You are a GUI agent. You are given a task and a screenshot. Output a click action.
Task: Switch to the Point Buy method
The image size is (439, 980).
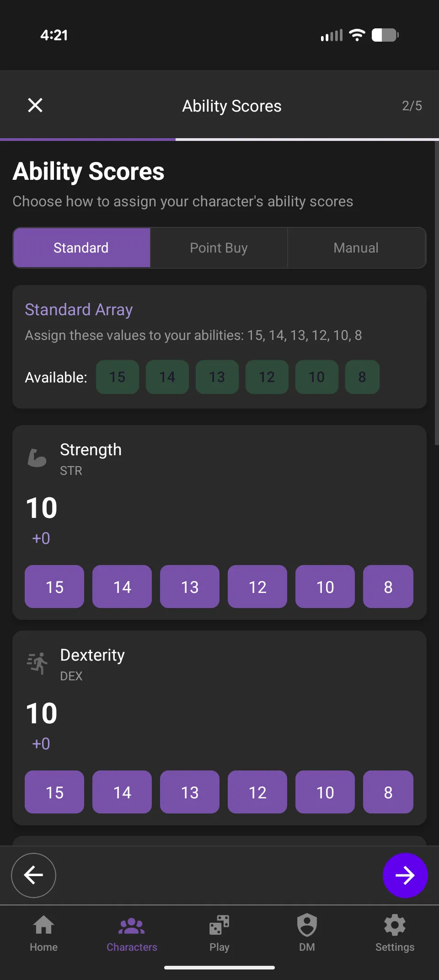pos(219,248)
